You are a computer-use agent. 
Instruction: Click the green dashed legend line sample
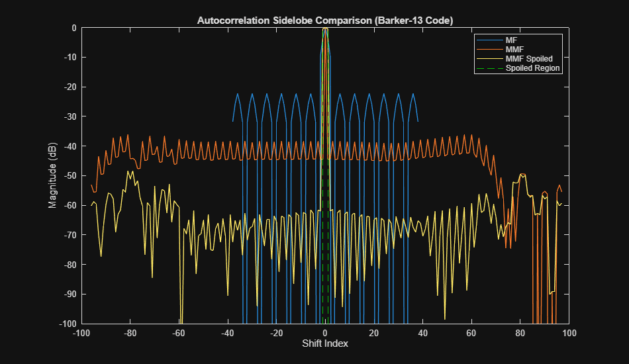click(x=489, y=68)
